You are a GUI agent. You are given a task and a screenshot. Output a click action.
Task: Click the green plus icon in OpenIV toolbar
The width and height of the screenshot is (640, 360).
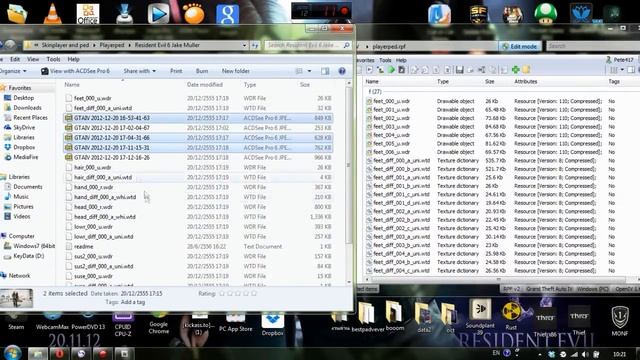pos(516,70)
